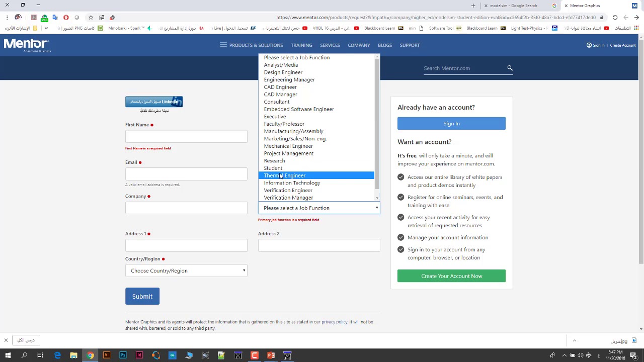Viewport: 644px width, 362px height.
Task: Pick the Faculty/Professor option
Action: pos(316,124)
